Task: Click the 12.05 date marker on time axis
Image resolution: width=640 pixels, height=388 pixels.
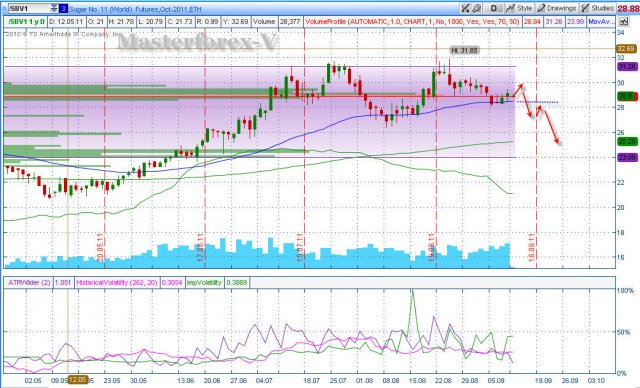Action: point(78,380)
